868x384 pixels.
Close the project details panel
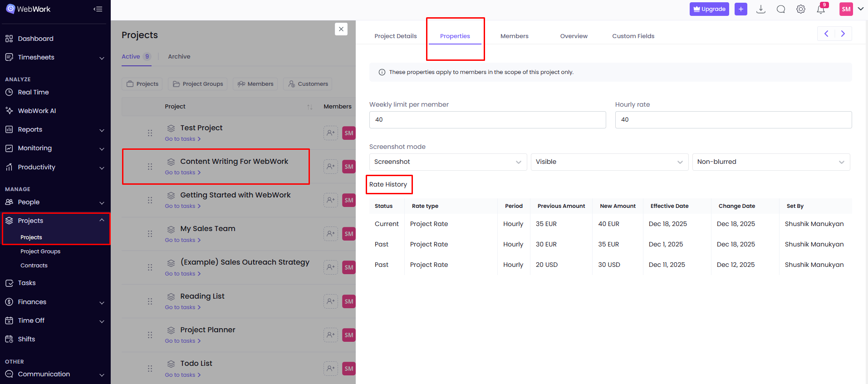point(341,29)
